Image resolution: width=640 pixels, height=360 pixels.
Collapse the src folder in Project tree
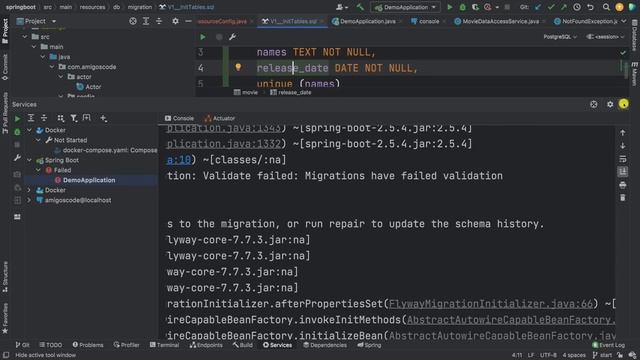point(25,37)
